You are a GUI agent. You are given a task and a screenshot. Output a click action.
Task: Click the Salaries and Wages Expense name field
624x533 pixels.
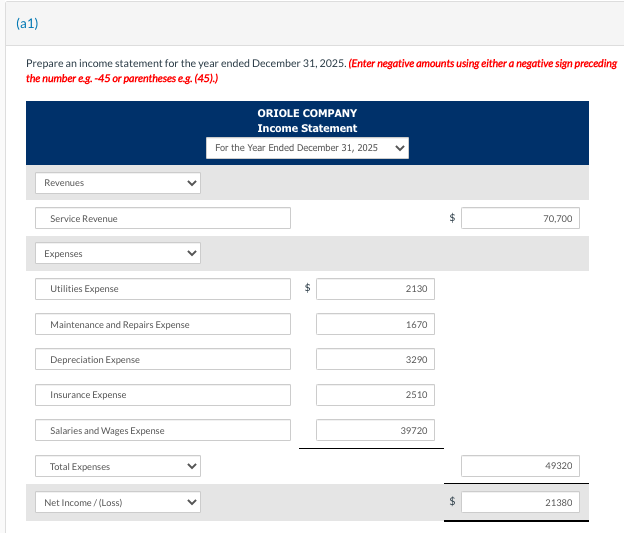[163, 430]
